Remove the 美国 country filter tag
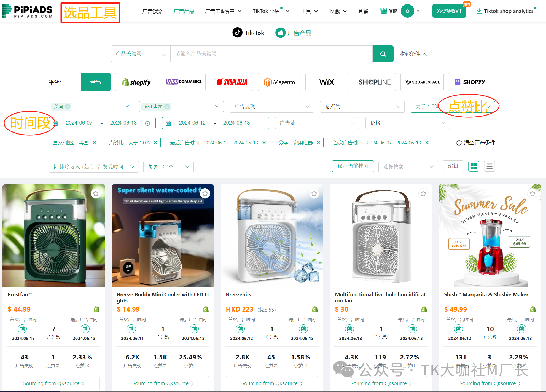The height and width of the screenshot is (392, 546). click(68, 106)
